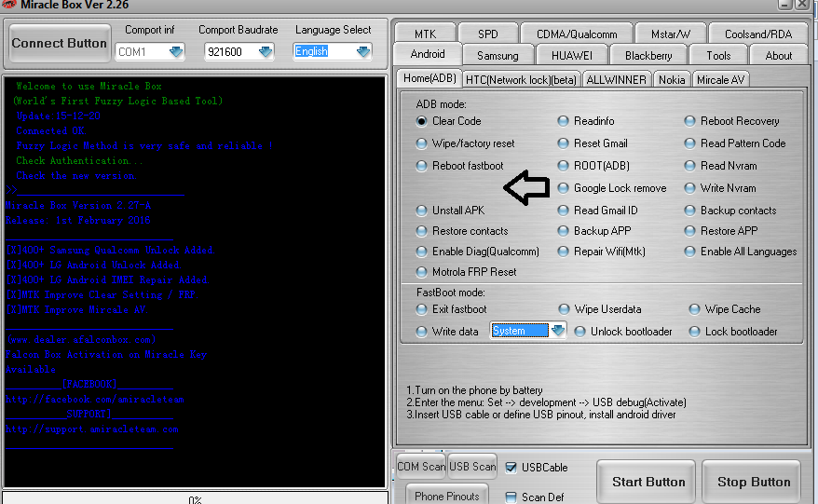The height and width of the screenshot is (504, 818).
Task: Expand the Comport Baudrate dropdown
Action: coord(265,52)
